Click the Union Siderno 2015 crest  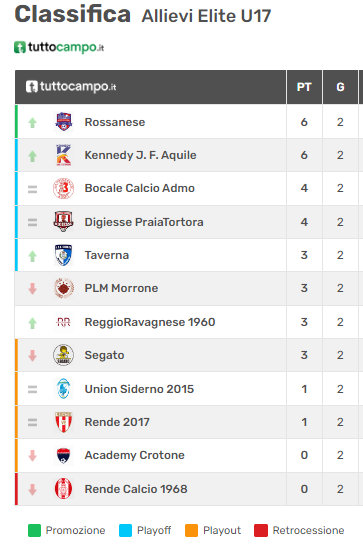pyautogui.click(x=63, y=389)
